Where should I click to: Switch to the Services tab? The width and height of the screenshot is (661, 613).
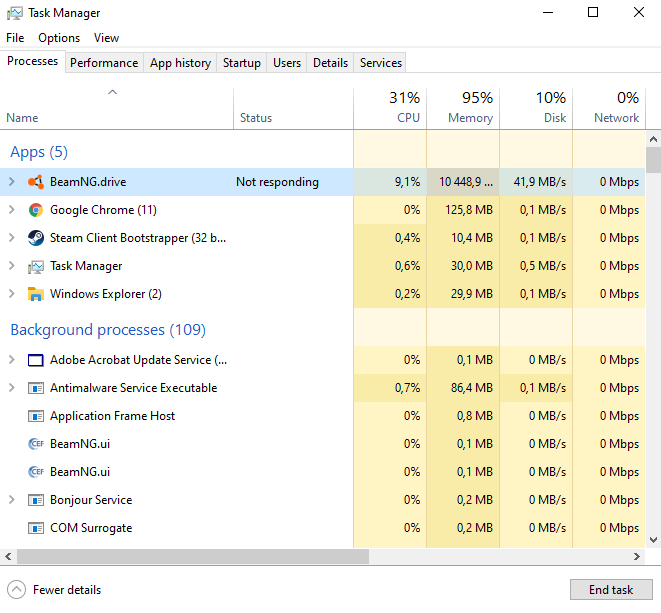pos(381,63)
